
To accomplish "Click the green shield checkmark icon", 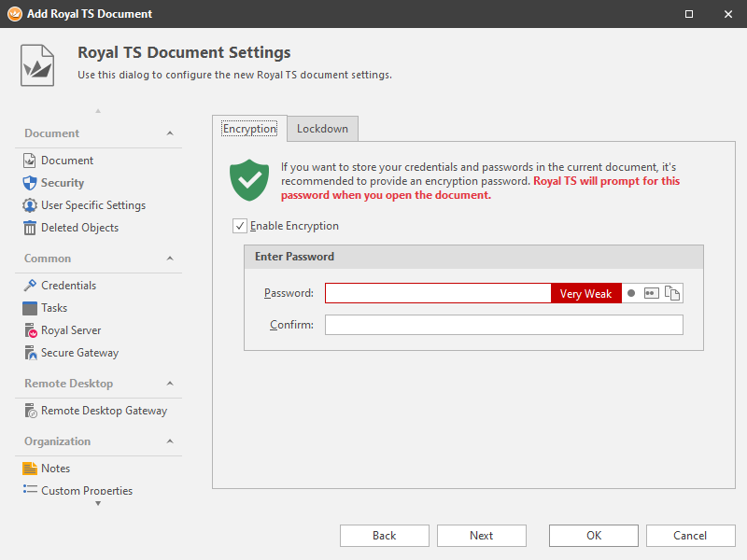I will (x=249, y=180).
